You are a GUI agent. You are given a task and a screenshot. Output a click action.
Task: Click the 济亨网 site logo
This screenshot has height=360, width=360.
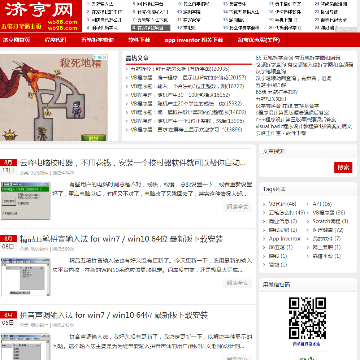40,16
